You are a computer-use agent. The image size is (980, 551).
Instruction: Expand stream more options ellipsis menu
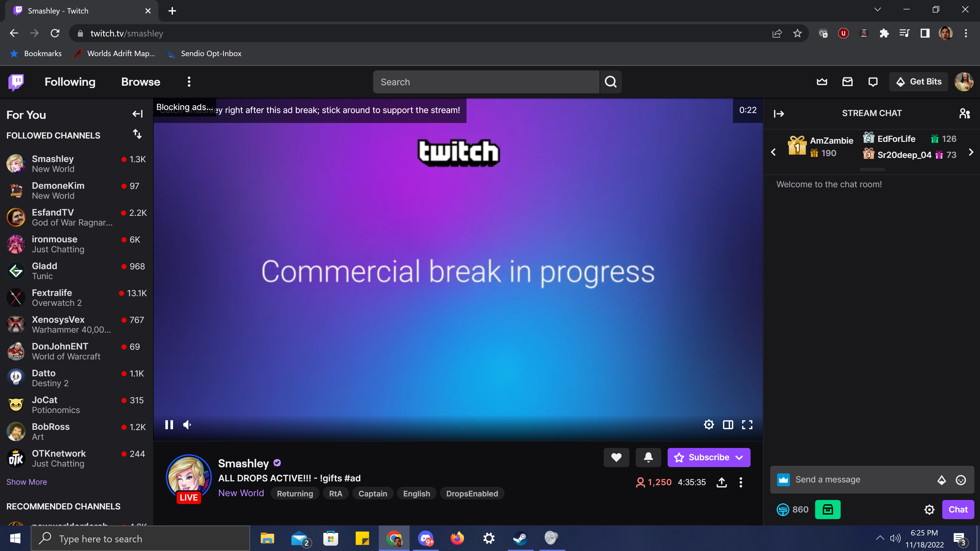[x=741, y=482]
